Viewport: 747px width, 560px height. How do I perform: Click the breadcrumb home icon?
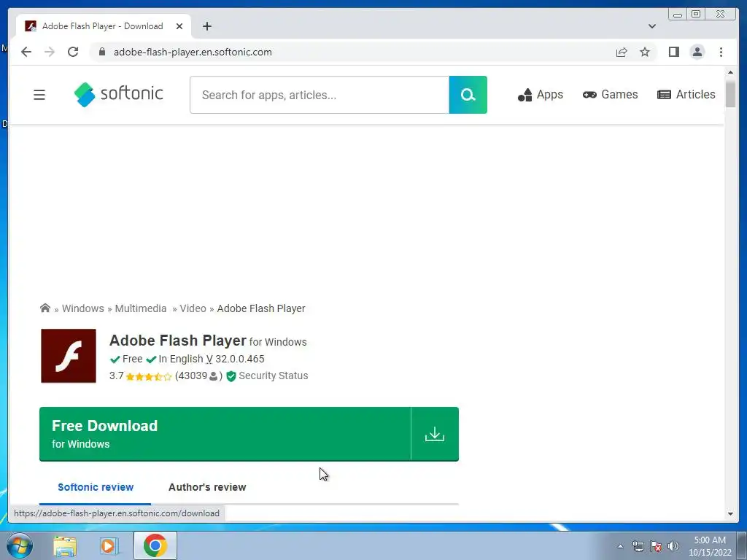tap(45, 308)
